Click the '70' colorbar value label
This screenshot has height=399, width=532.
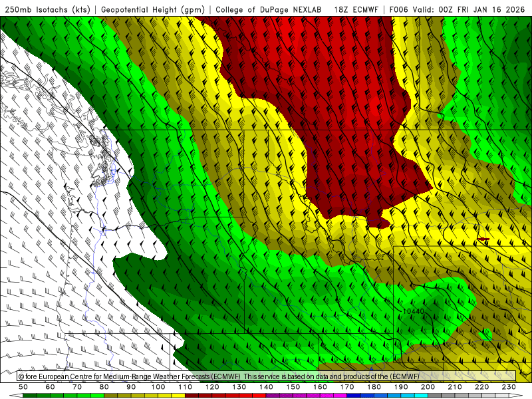(x=77, y=387)
